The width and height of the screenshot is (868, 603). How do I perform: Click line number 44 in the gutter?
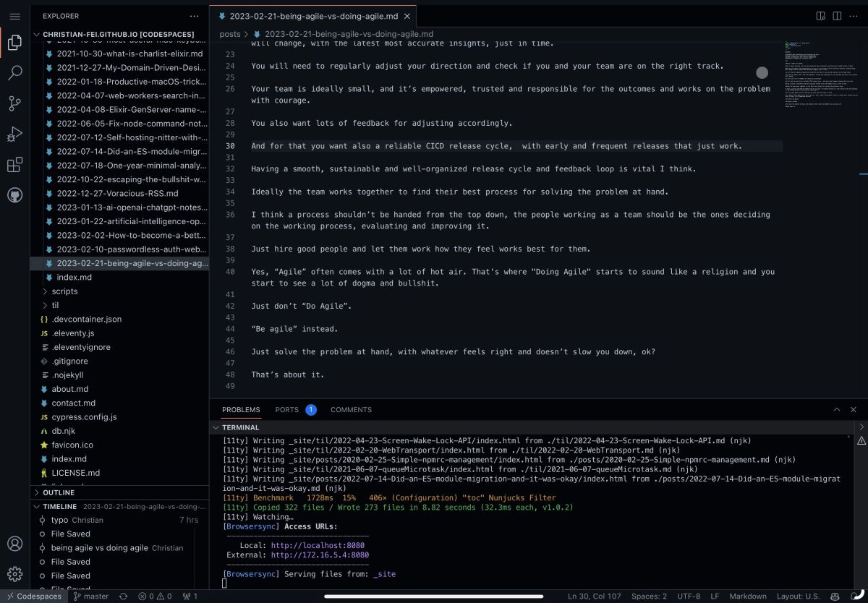pyautogui.click(x=230, y=329)
